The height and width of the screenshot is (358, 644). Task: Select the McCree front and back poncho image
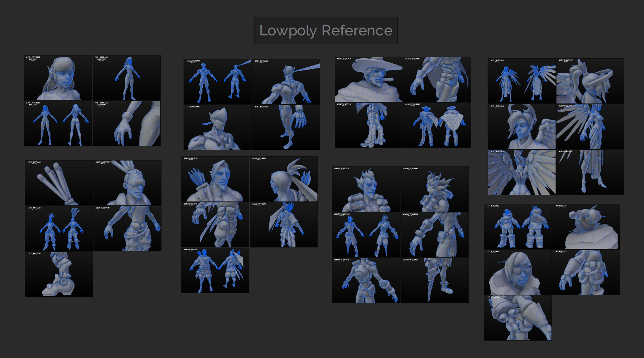pos(437,125)
